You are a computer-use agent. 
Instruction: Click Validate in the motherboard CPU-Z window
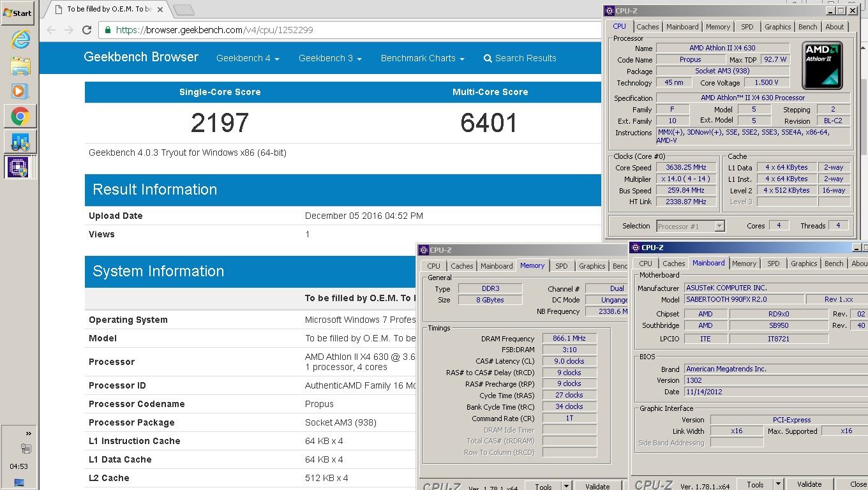[809, 484]
